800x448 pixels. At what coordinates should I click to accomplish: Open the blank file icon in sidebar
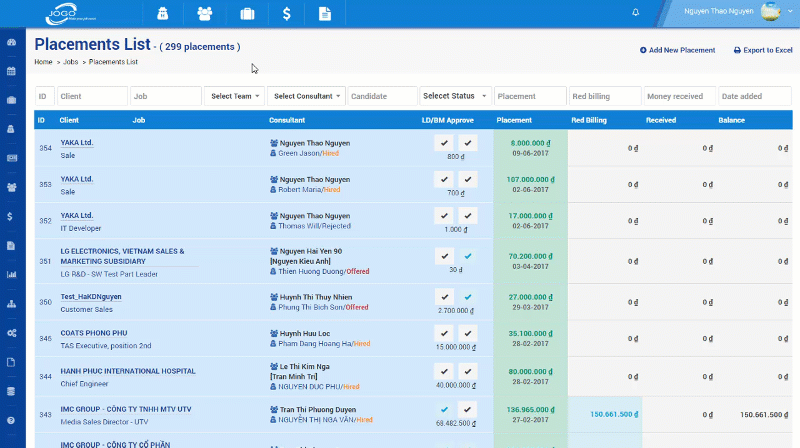coord(11,362)
